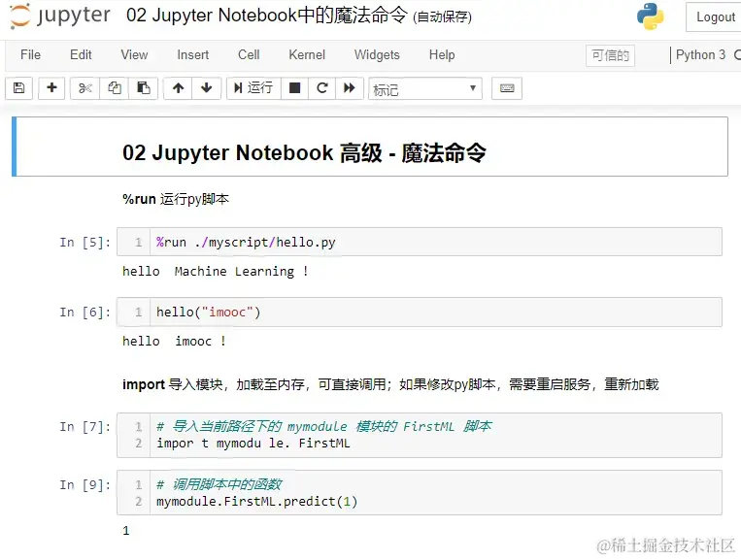Click the comment '# 导入当前路径下的 mymodule'
The width and height of the screenshot is (741, 560).
click(324, 426)
